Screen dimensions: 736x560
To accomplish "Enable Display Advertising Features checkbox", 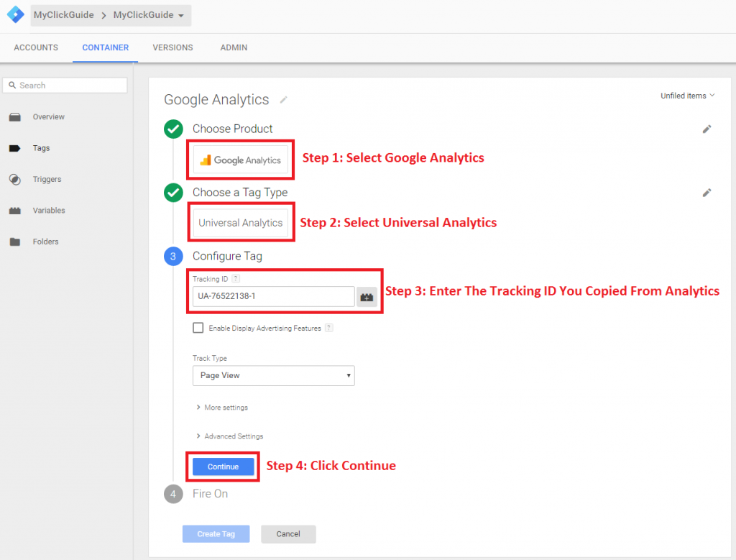I will click(x=198, y=328).
